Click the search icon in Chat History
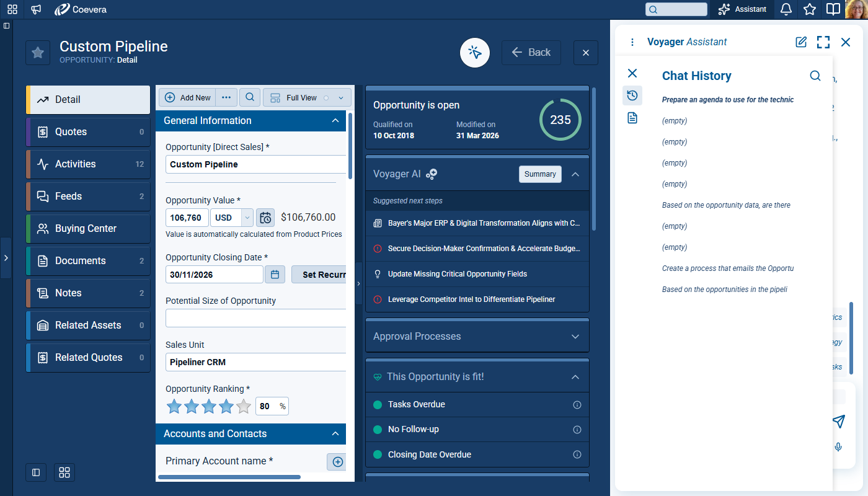Screen dimensions: 868x496 click(x=815, y=76)
